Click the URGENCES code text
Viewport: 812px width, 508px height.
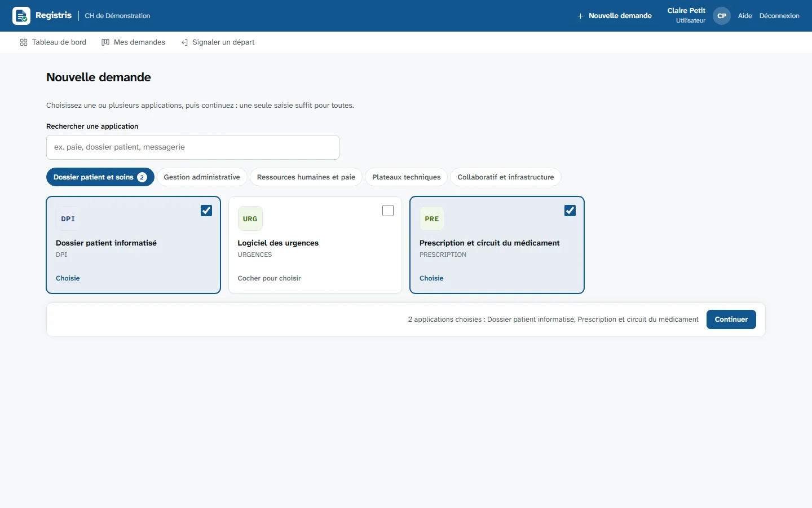255,255
